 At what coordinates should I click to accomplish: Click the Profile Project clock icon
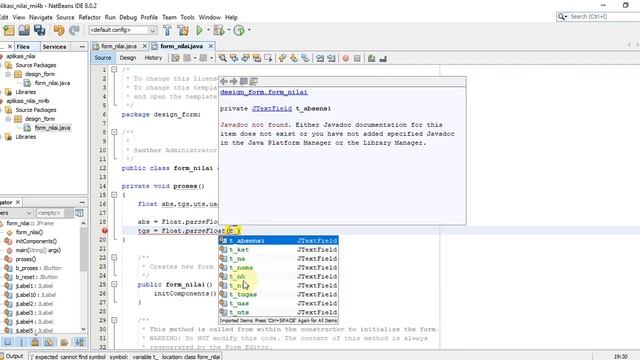239,30
